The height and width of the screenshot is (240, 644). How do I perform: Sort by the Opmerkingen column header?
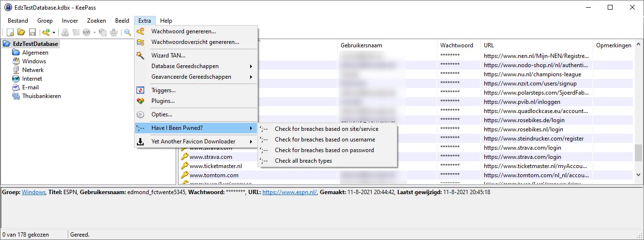click(x=613, y=45)
